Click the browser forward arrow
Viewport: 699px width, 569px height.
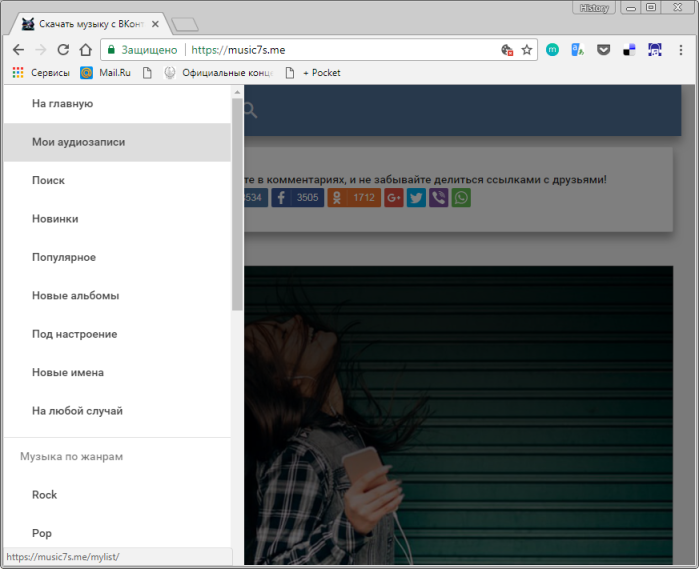pyautogui.click(x=41, y=50)
